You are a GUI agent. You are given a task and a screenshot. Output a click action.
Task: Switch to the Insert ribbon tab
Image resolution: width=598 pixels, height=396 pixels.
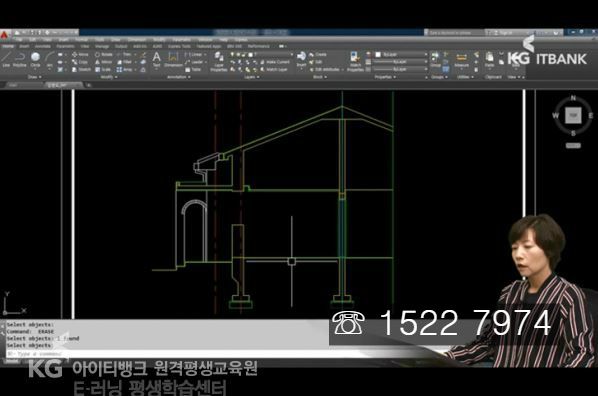point(24,46)
